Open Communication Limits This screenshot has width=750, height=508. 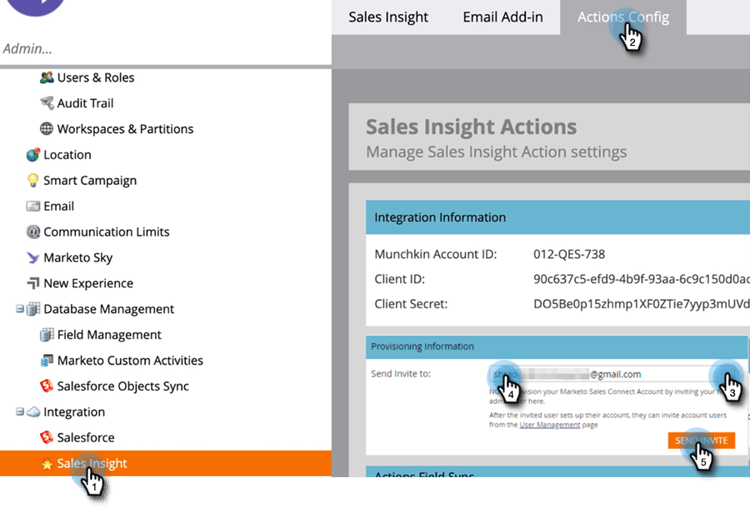pyautogui.click(x=106, y=232)
